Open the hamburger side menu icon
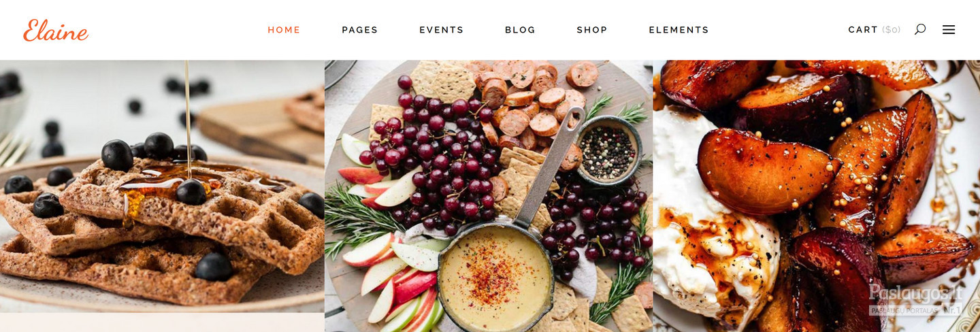The image size is (980, 332). pyautogui.click(x=949, y=29)
